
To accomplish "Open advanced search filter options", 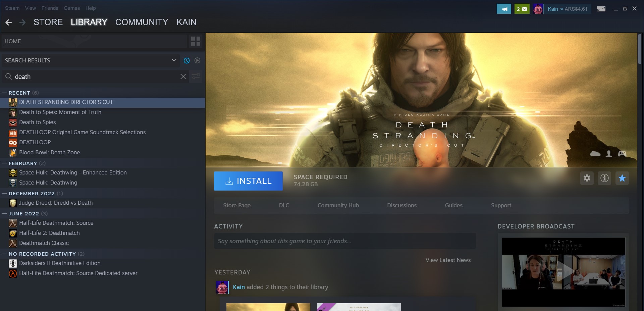I will click(196, 76).
